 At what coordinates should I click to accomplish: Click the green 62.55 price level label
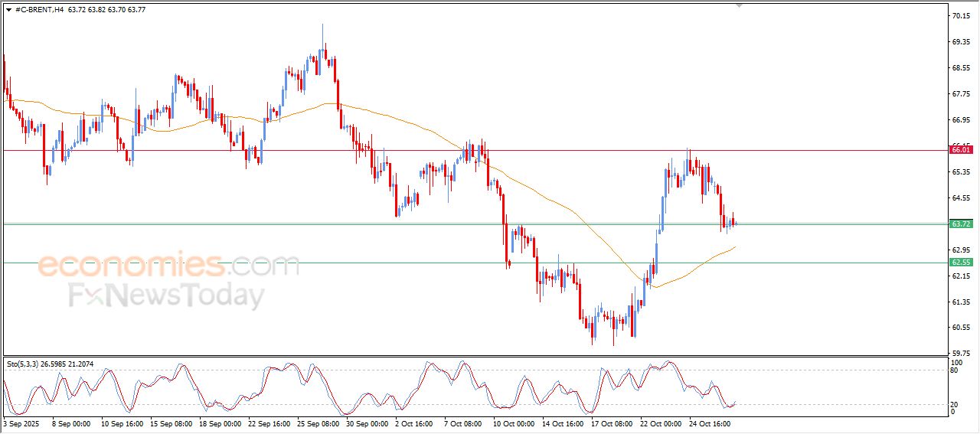(960, 263)
